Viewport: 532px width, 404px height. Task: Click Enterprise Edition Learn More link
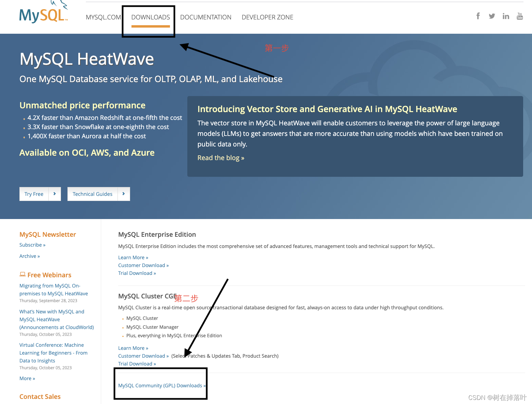133,258
